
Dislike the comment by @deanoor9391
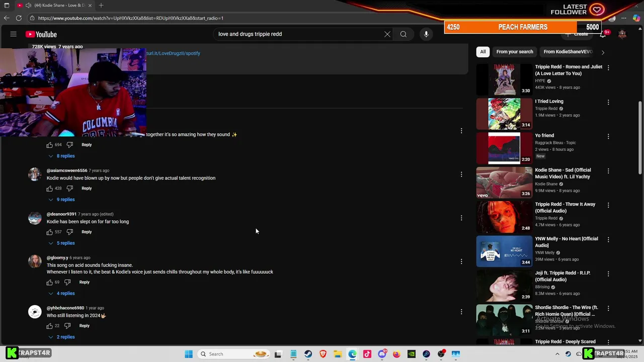pyautogui.click(x=70, y=232)
